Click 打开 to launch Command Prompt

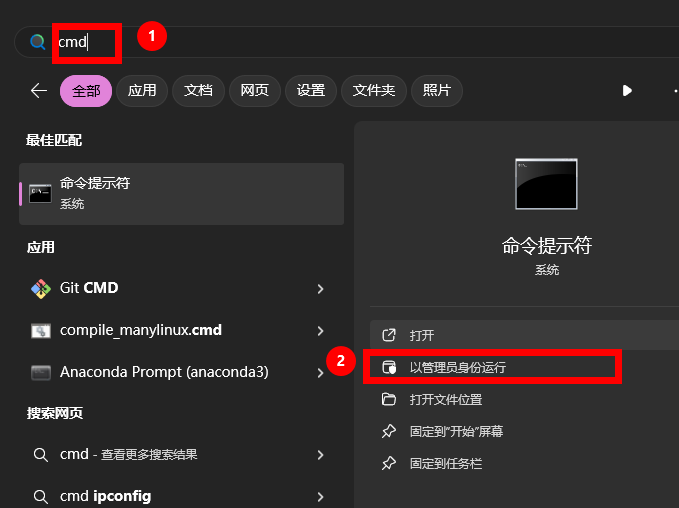pyautogui.click(x=421, y=335)
